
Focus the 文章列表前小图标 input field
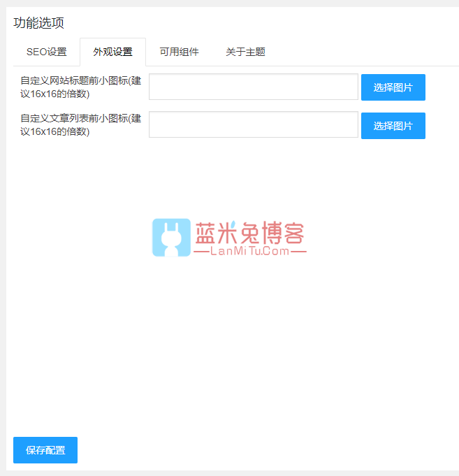pyautogui.click(x=254, y=124)
